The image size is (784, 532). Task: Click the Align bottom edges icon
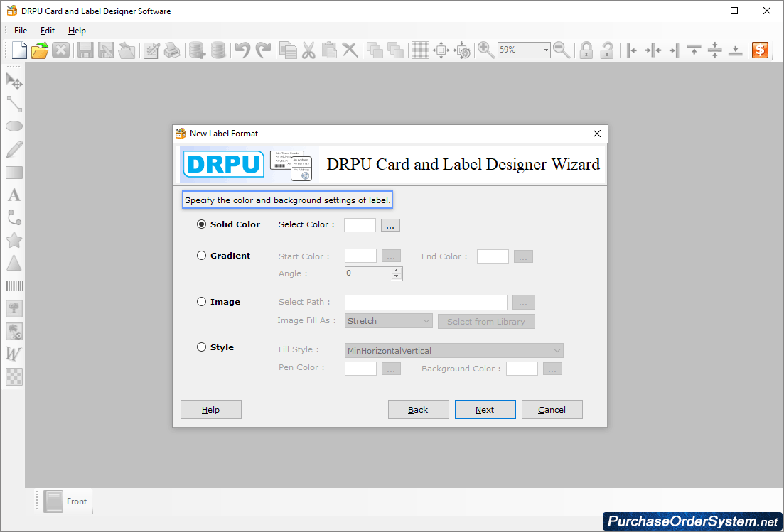coord(735,50)
